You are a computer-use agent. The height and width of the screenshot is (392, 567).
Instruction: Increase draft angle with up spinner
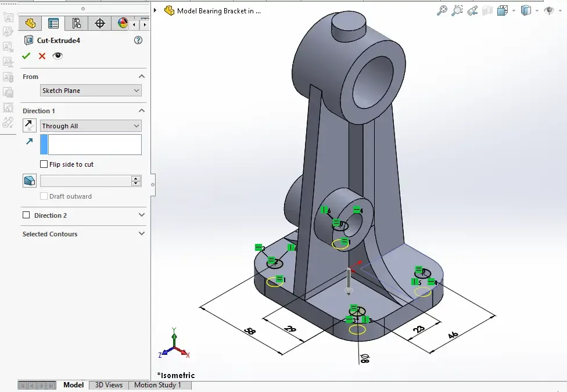[x=136, y=178]
